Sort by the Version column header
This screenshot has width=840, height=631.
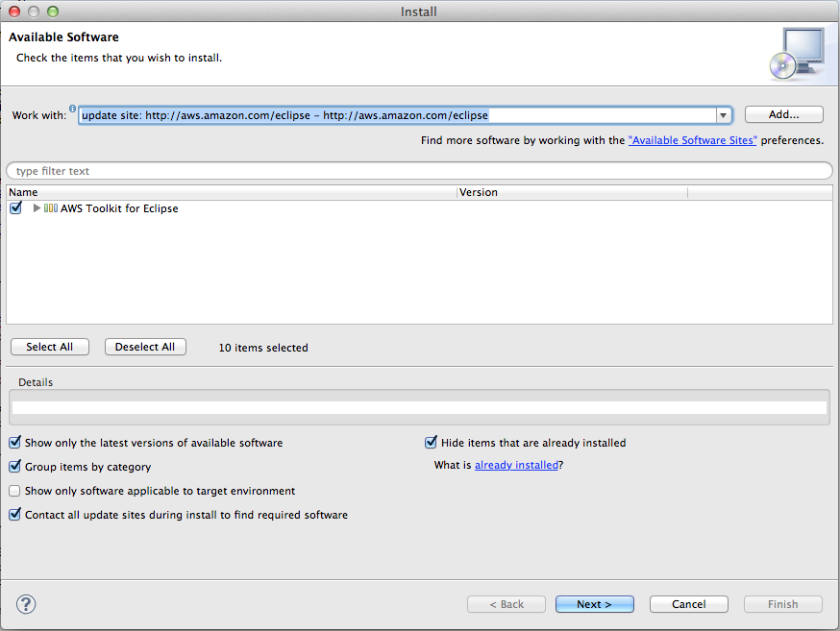pos(572,192)
